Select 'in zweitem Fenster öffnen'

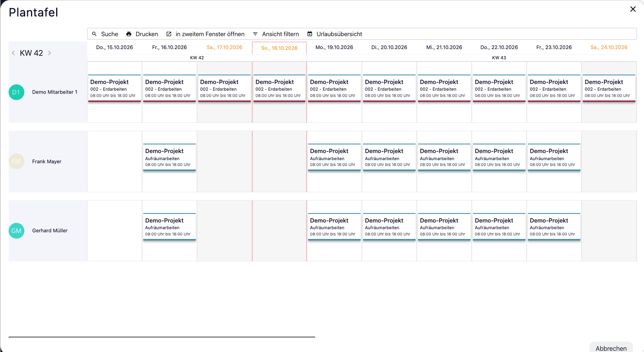tap(210, 34)
